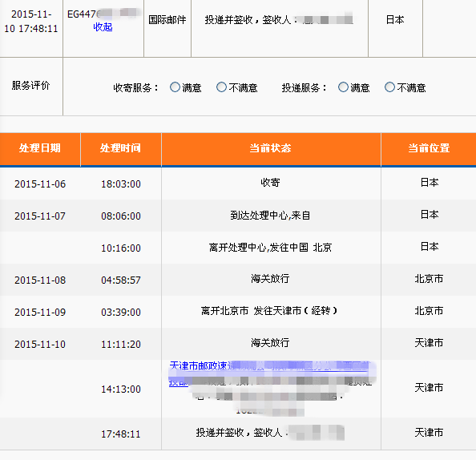Collapse details via the 收起 link
476x460 pixels.
(x=103, y=27)
